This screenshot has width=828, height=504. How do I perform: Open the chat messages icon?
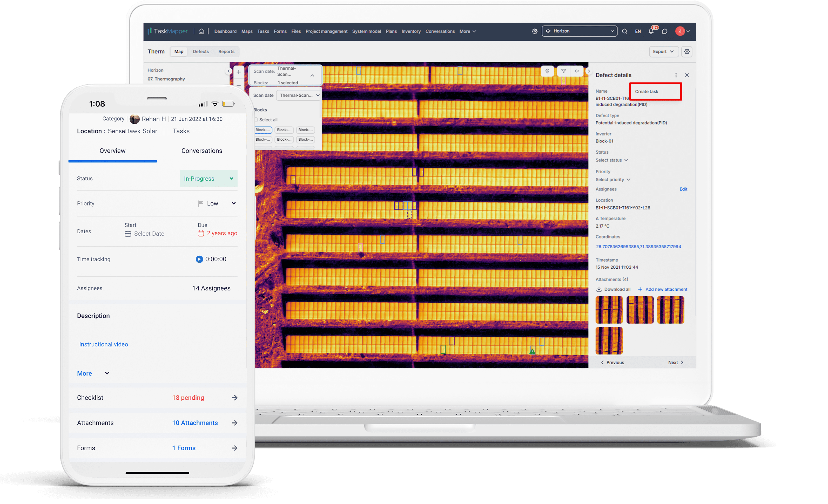665,31
